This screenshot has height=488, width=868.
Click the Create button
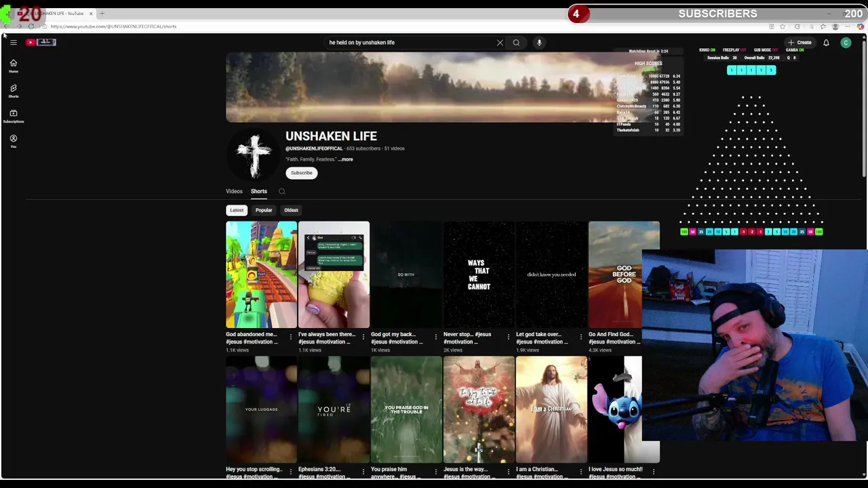800,43
